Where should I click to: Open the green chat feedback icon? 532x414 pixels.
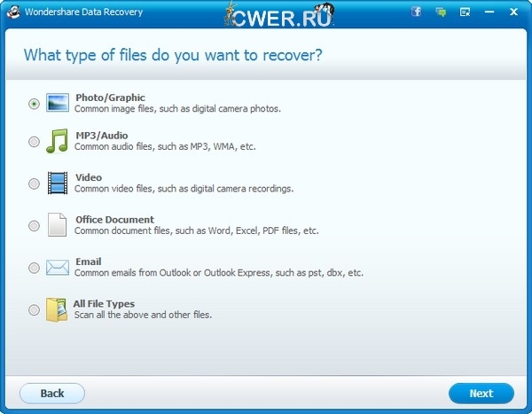(441, 12)
